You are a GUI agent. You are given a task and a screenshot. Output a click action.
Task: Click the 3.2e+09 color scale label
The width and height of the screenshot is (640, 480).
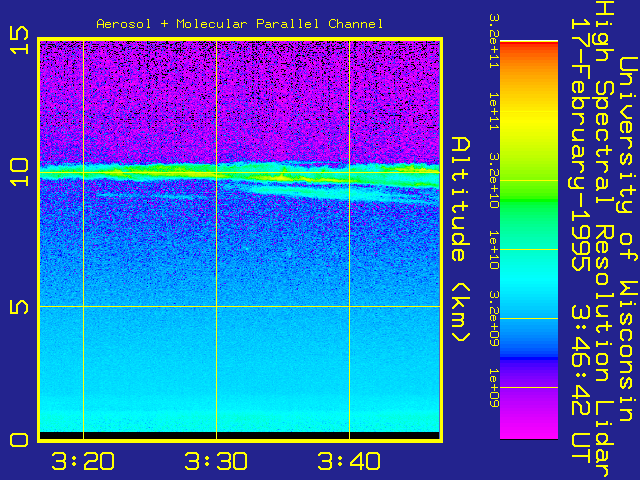(x=494, y=318)
